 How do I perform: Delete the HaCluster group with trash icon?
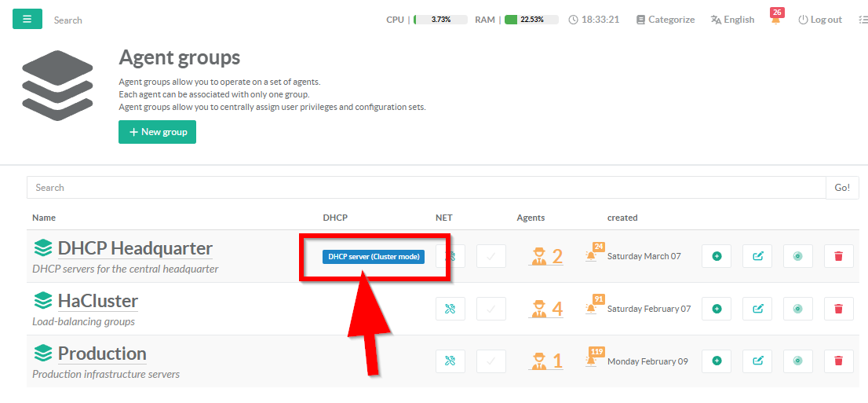coord(838,309)
